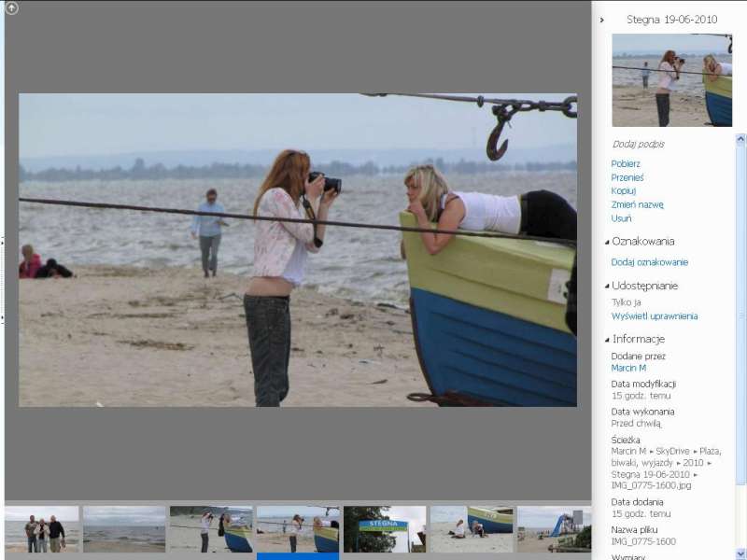Viewport: 747px width, 560px height.
Task: Collapse the Udostępnianie section
Action: coord(606,287)
